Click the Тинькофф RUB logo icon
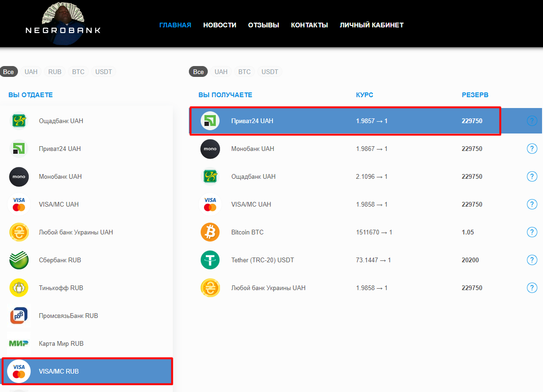The height and width of the screenshot is (392, 543). click(x=19, y=288)
